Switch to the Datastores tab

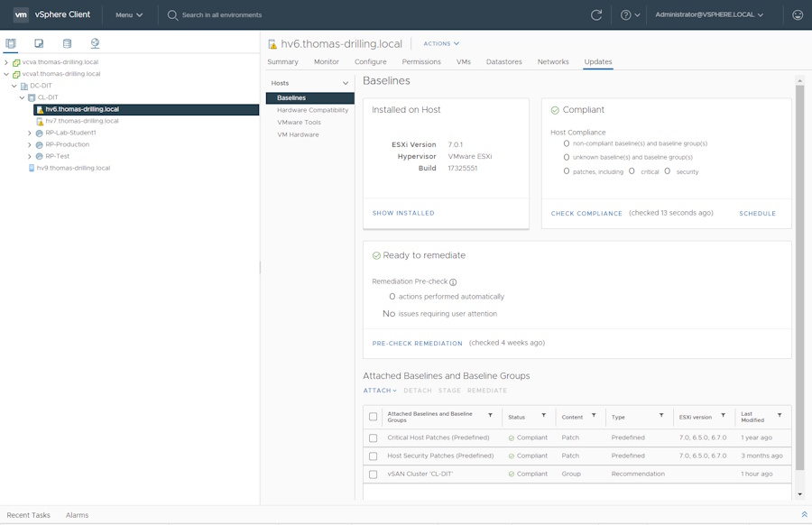(503, 61)
